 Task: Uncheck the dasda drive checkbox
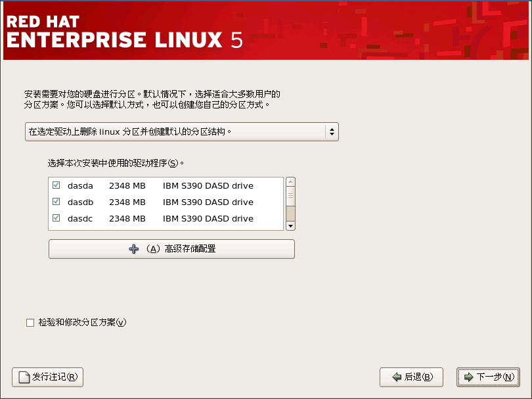tap(56, 185)
